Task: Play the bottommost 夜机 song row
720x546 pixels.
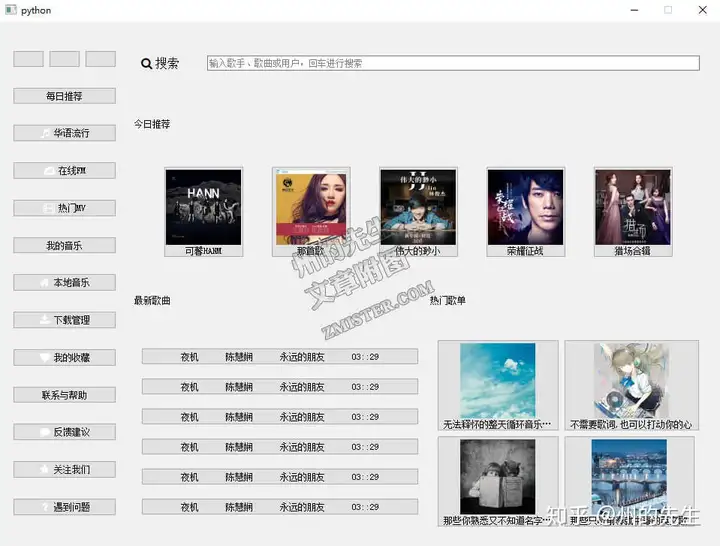Action: click(x=280, y=507)
